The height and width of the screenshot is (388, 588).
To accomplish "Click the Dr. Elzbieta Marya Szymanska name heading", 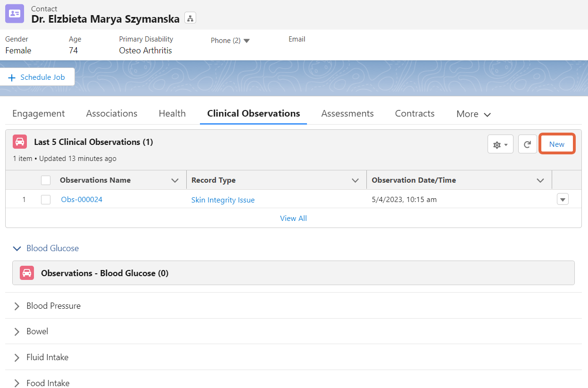I will coord(106,19).
